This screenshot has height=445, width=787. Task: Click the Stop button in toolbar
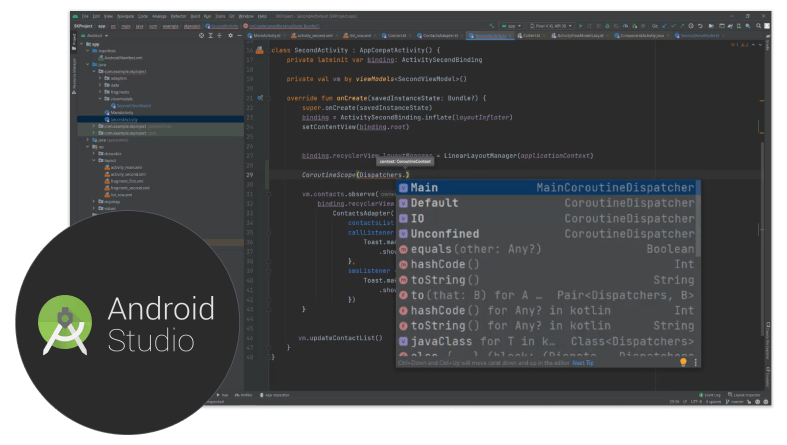click(x=643, y=26)
